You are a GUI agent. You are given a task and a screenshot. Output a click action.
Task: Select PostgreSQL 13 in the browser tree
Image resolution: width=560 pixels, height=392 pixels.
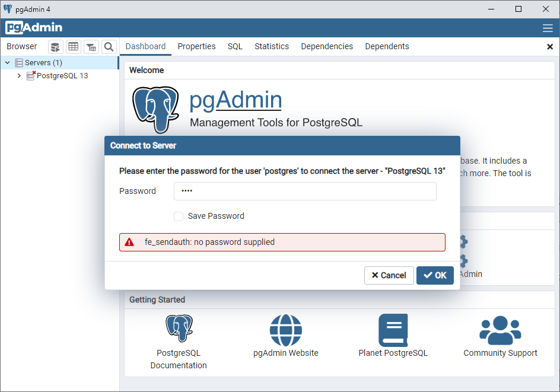(62, 76)
